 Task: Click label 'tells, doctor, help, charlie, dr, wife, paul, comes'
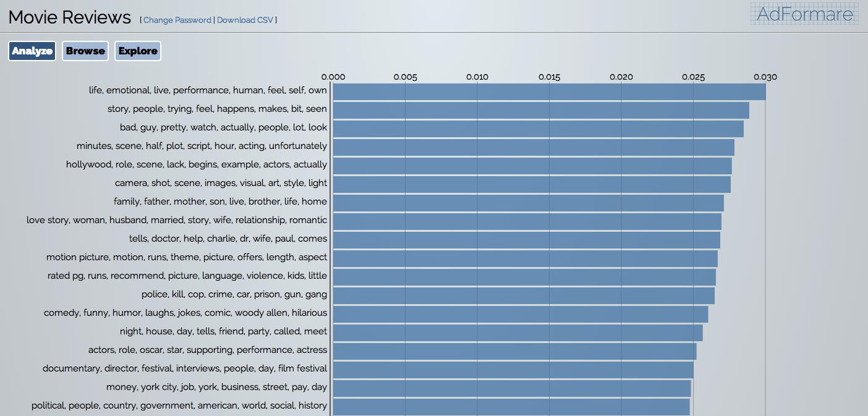228,239
